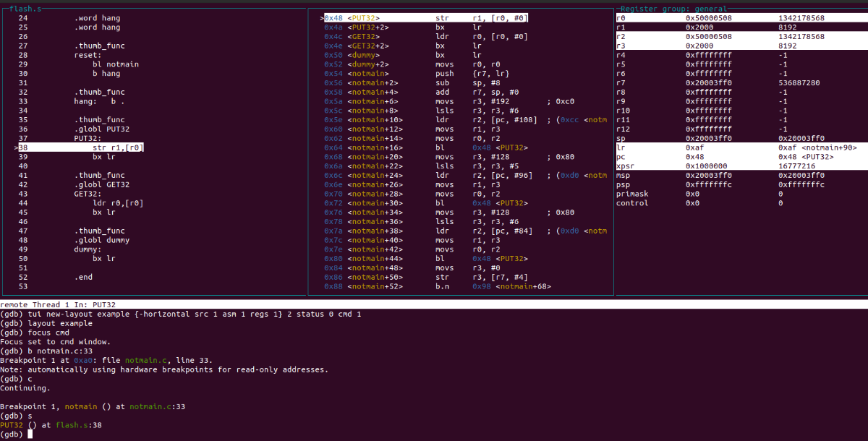
Task: Select '.word hang' on source line 25
Action: pos(97,27)
